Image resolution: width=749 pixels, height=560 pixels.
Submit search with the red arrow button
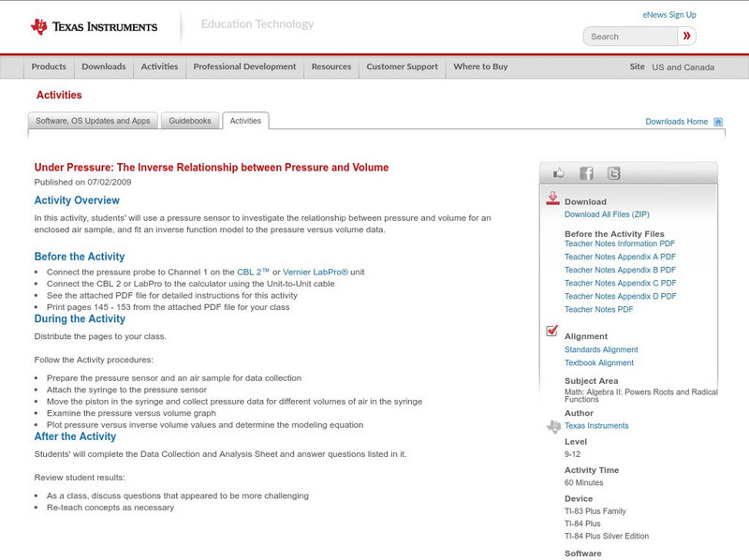point(686,36)
